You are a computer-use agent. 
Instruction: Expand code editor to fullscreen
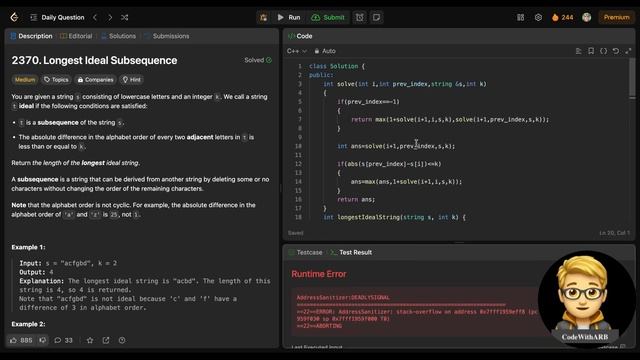click(x=628, y=51)
